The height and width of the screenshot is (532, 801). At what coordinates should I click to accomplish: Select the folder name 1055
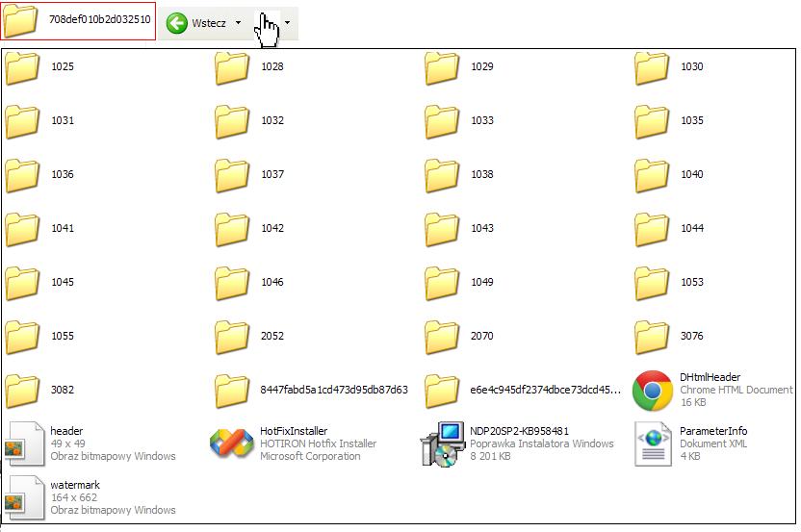pyautogui.click(x=63, y=336)
